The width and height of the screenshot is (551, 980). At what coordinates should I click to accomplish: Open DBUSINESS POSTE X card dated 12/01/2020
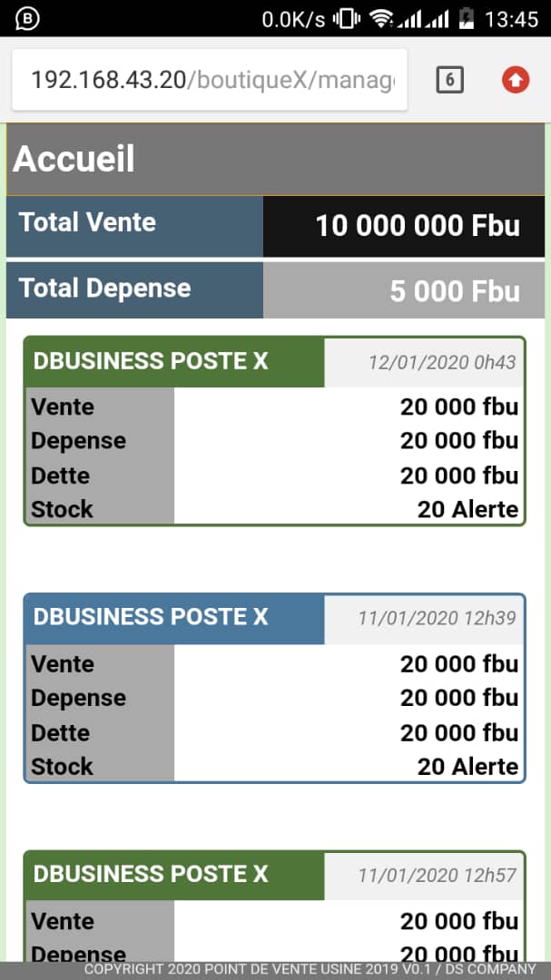coord(174,362)
